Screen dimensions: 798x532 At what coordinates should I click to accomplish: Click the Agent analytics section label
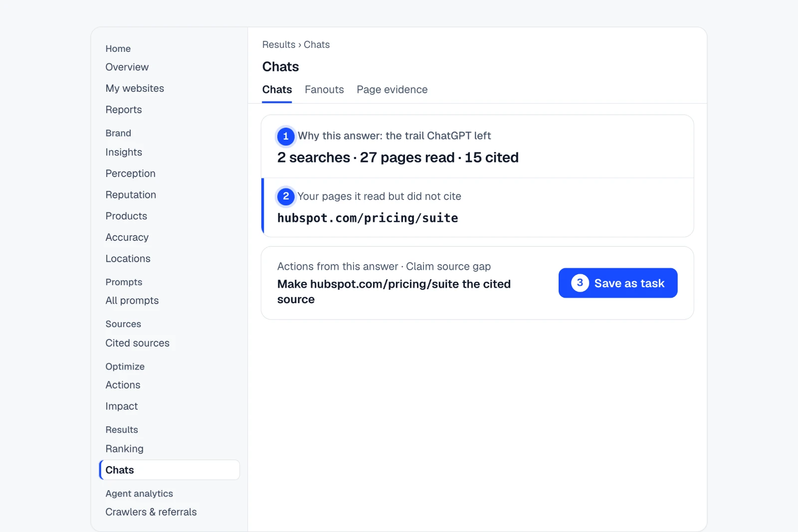139,494
